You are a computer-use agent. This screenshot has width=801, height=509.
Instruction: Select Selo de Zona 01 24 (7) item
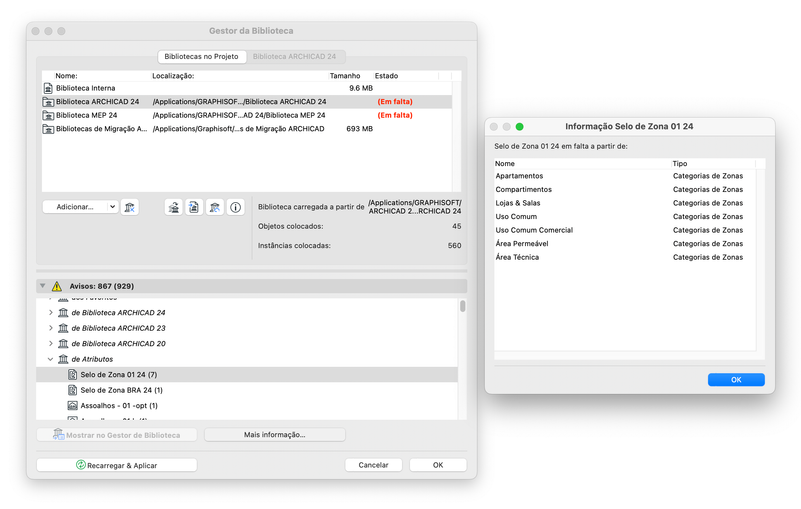point(247,375)
